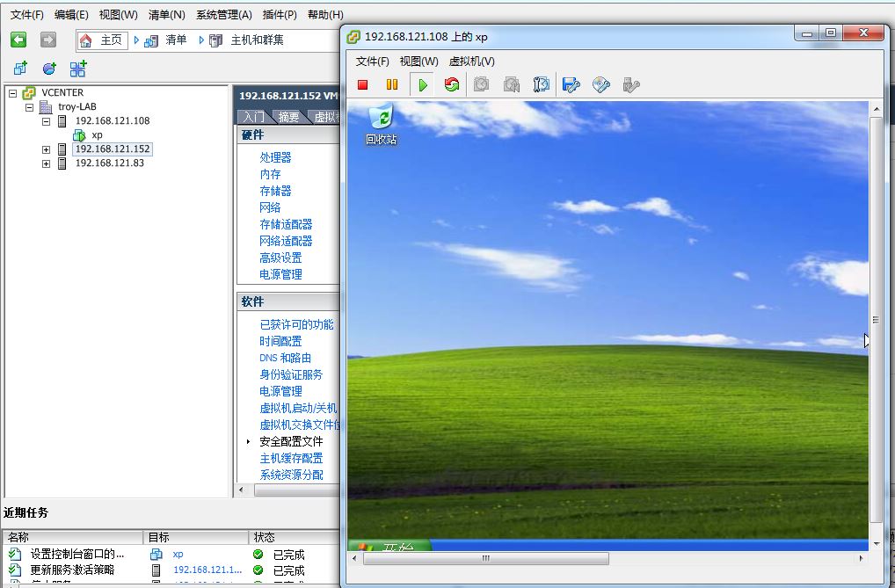
Task: Open 系统管理(A) menu
Action: [223, 15]
